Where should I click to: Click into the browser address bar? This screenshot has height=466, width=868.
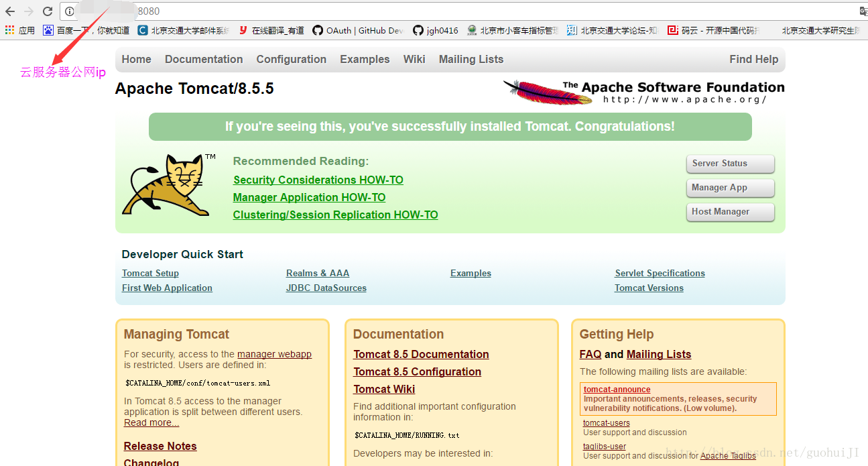[x=469, y=11]
